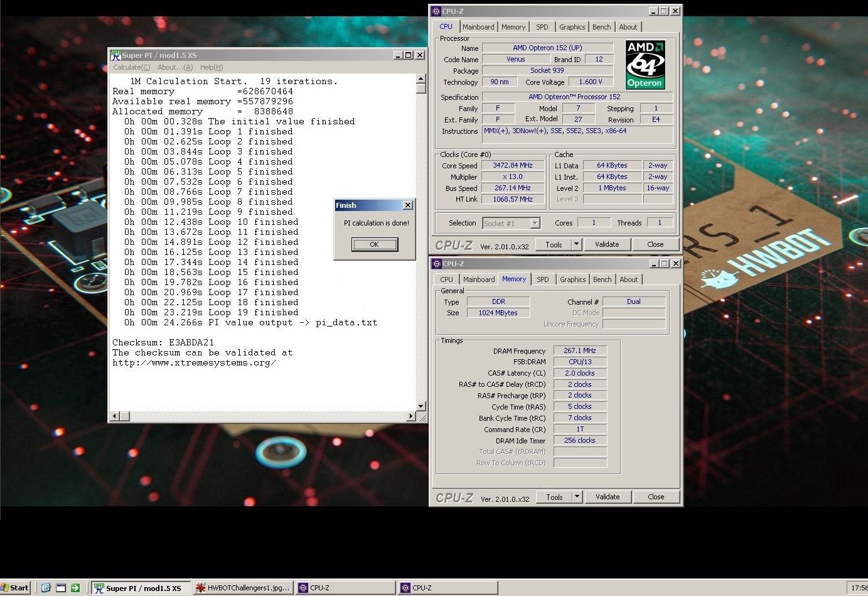Viewport: 868px width, 596px height.
Task: Select Bench tab in lower CPU-Z window
Action: 603,279
